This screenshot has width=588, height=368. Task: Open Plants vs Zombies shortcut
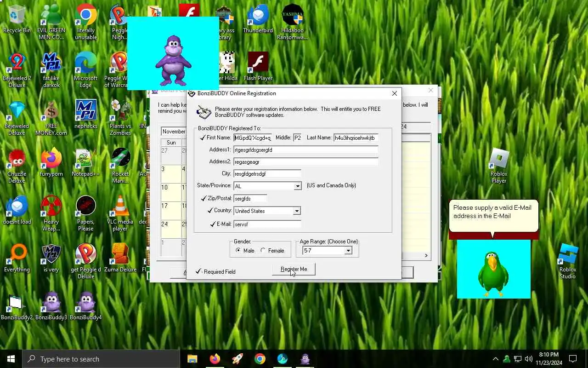(120, 118)
